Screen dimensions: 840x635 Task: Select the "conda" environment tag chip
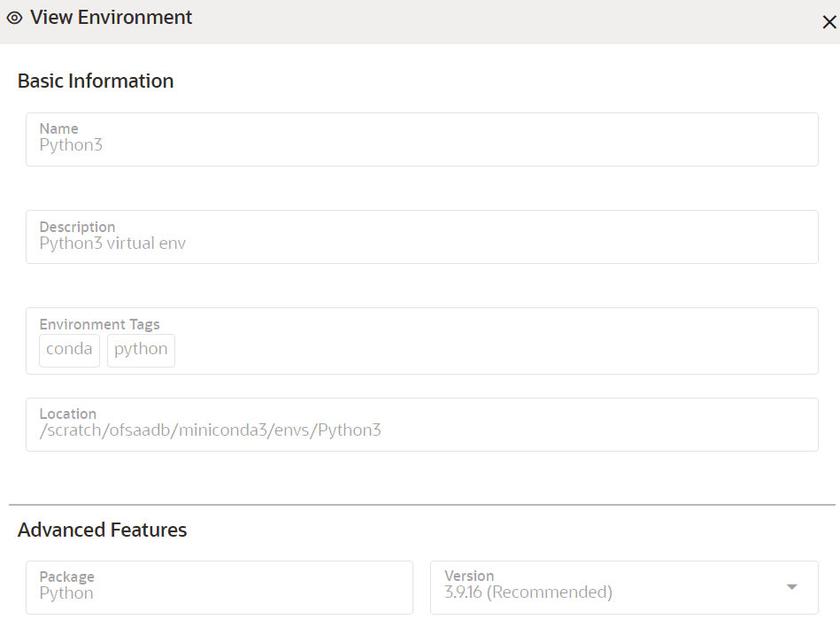tap(68, 350)
